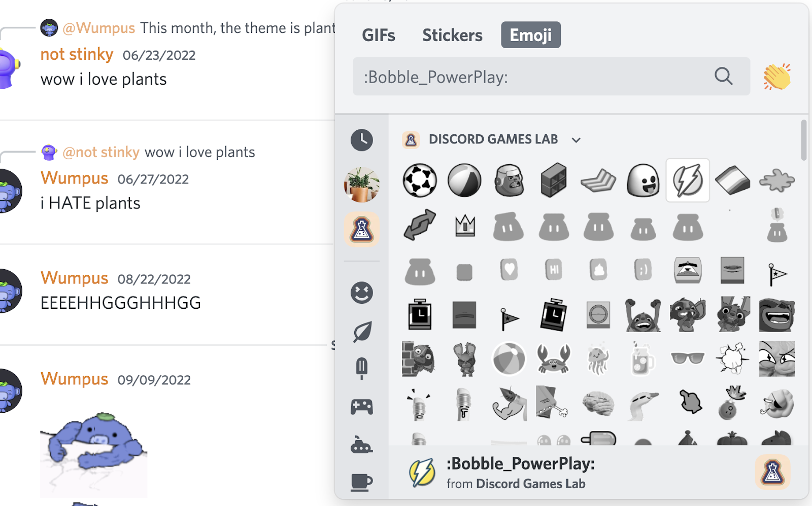
Task: Click the emoji search input field
Action: point(507,77)
